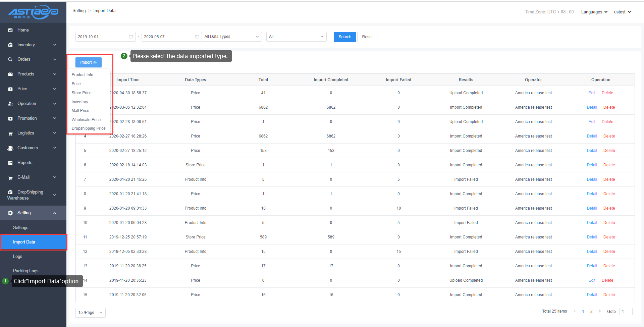Delete the 2020-04-30 18:56:37 import record
This screenshot has width=644, height=327.
click(607, 93)
